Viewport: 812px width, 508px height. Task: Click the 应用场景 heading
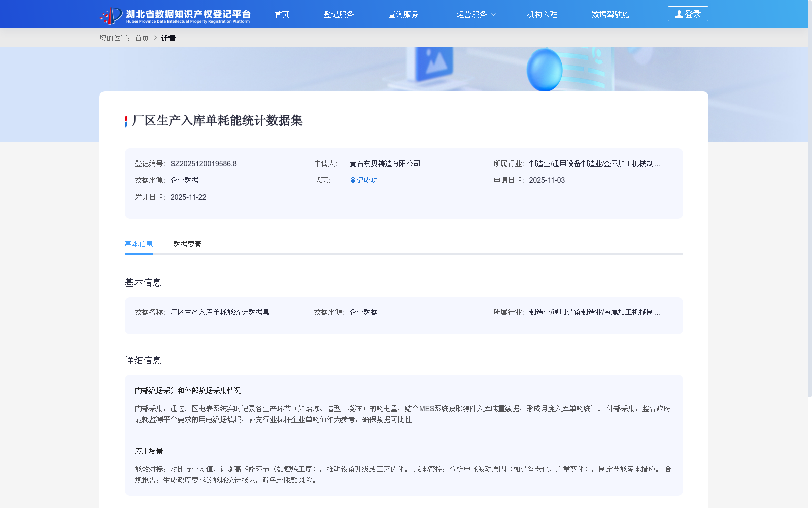(149, 451)
